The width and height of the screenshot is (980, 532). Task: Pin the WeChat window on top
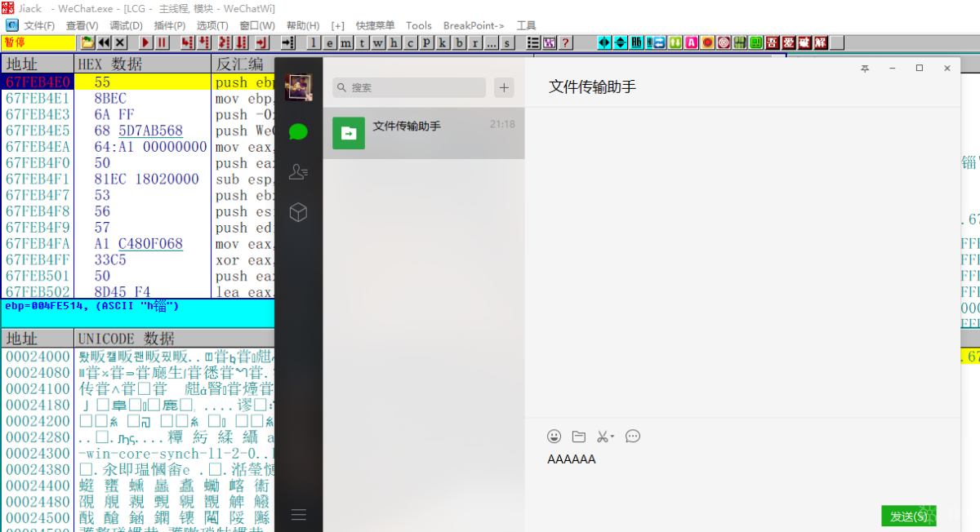[x=865, y=69]
